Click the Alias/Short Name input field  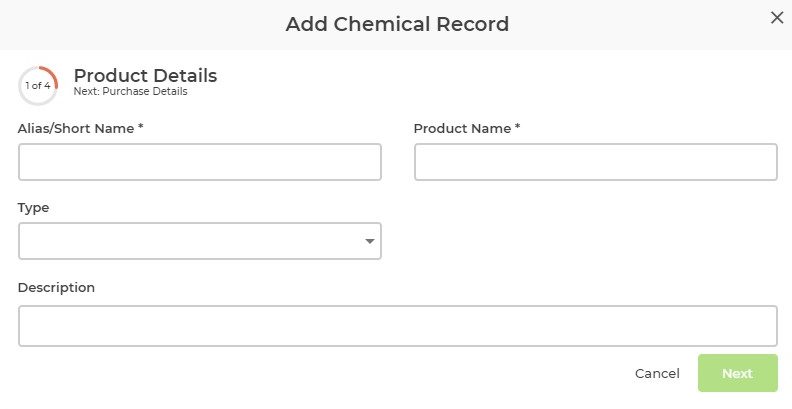[x=199, y=162]
